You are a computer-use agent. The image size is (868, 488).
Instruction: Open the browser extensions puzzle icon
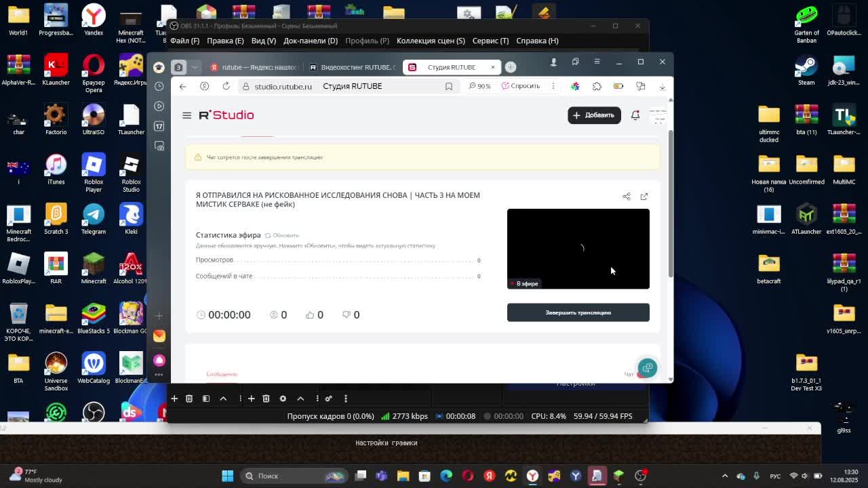tap(597, 86)
